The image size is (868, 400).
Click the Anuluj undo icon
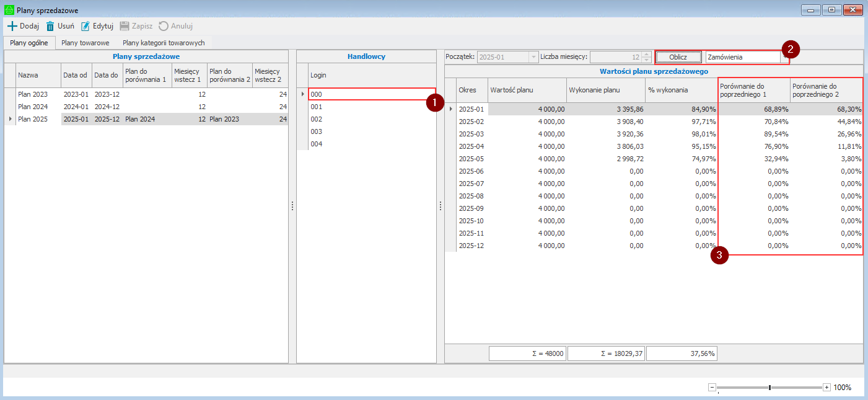point(164,26)
